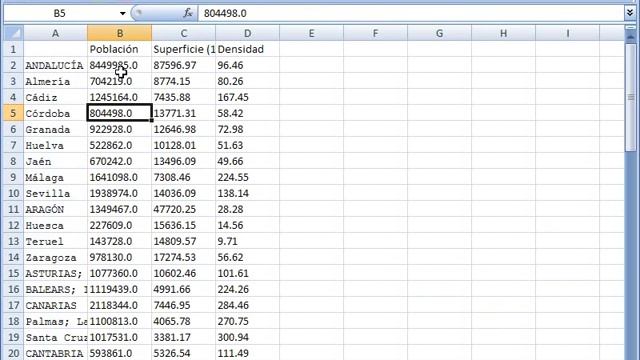This screenshot has height=360, width=640.
Task: Select column I header
Action: 568,33
